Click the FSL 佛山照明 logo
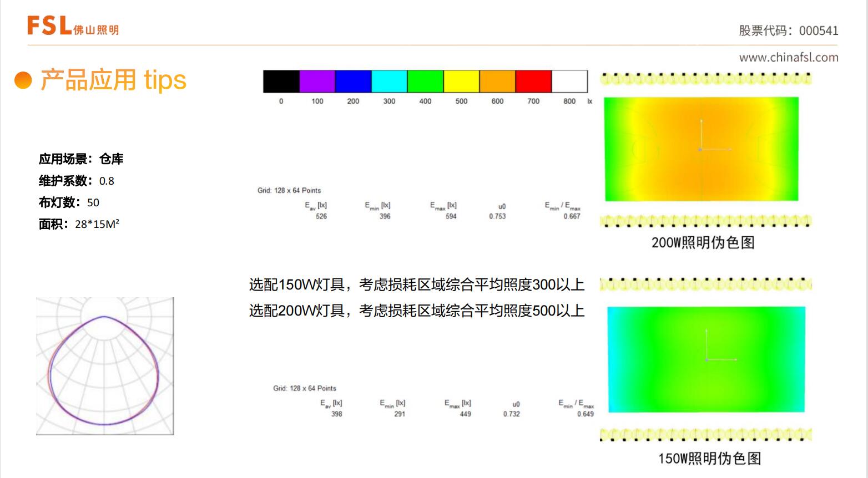The height and width of the screenshot is (478, 868). (73, 26)
